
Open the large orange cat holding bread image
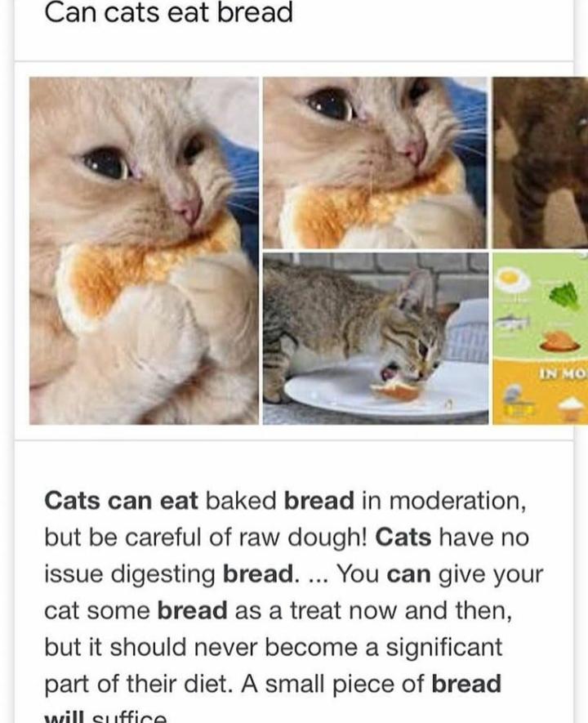tap(144, 250)
